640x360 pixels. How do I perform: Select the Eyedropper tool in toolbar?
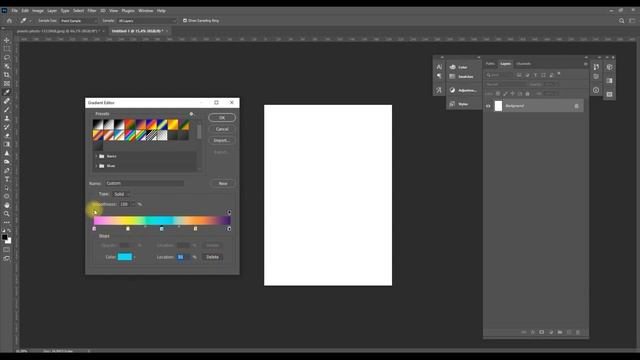(7, 92)
